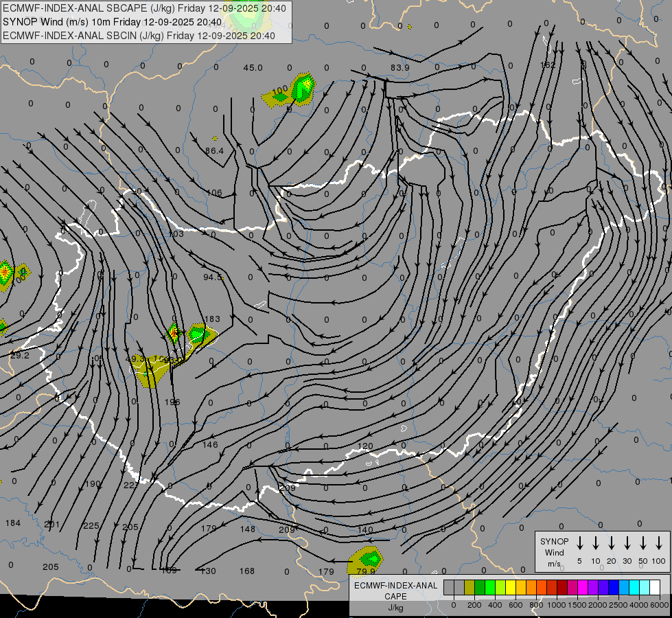Image resolution: width=672 pixels, height=618 pixels.
Task: Click the 50 m/s wind arrow in legend
Action: 643,543
